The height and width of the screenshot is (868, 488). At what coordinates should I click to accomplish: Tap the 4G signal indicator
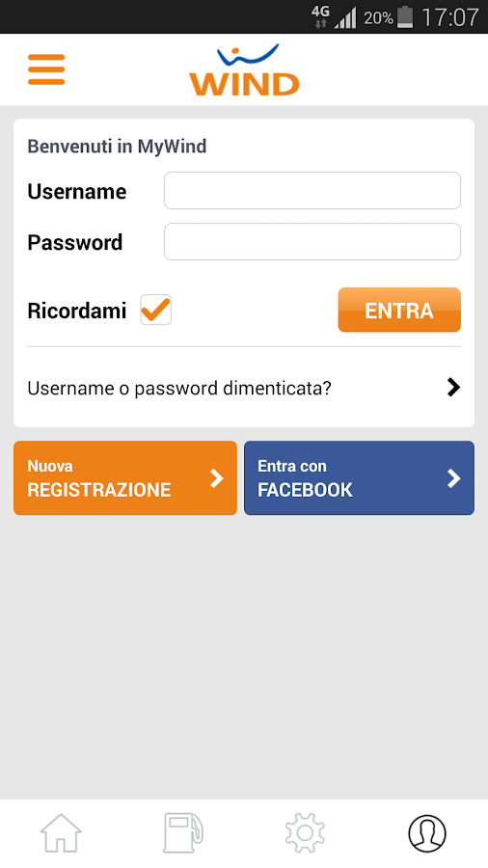pos(320,17)
